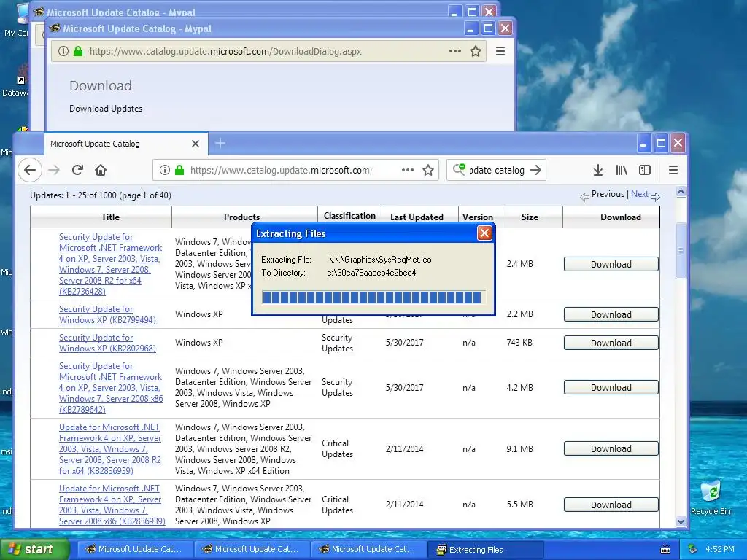Open ellipsis menu in DownloadDialog address bar
Screen dimensions: 747x560
455,51
